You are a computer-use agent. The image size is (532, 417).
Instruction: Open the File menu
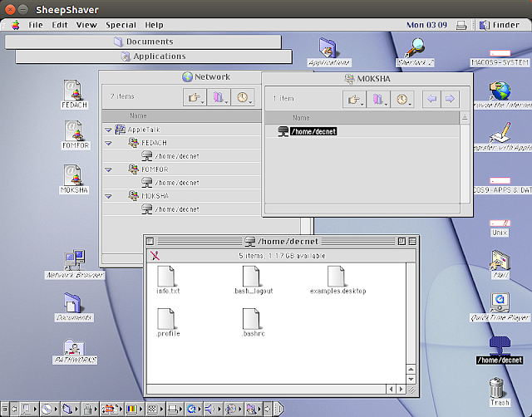[36, 25]
